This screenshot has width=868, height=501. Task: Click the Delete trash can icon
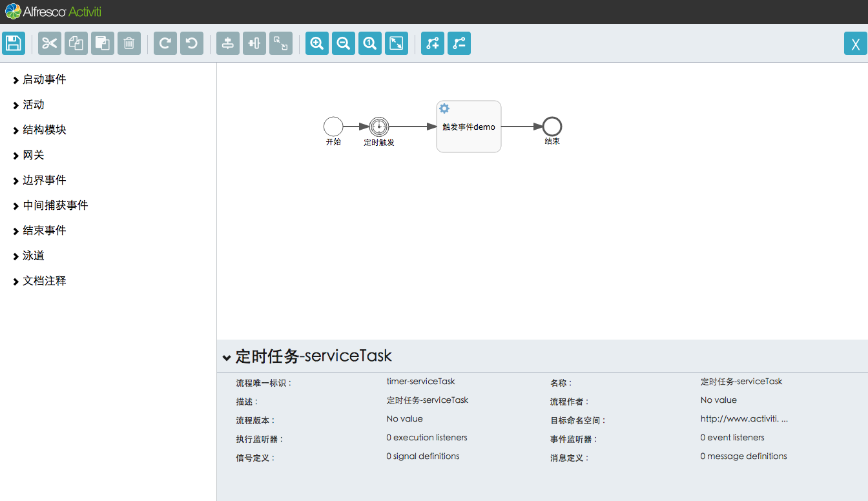[129, 43]
